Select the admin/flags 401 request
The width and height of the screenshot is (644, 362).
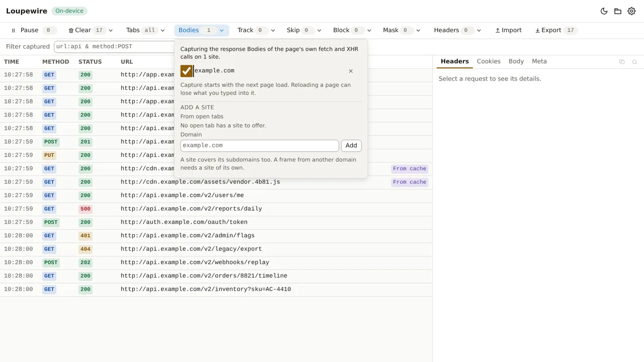pyautogui.click(x=216, y=236)
